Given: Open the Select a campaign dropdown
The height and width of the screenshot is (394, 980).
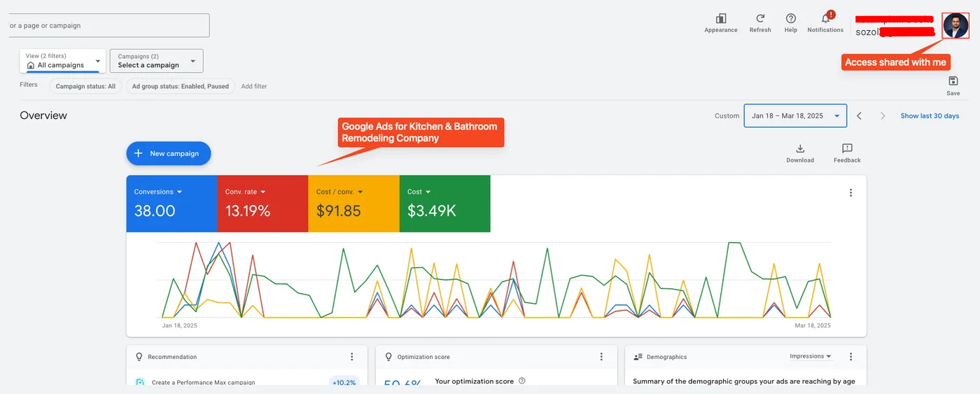Looking at the screenshot, I should click(157, 61).
